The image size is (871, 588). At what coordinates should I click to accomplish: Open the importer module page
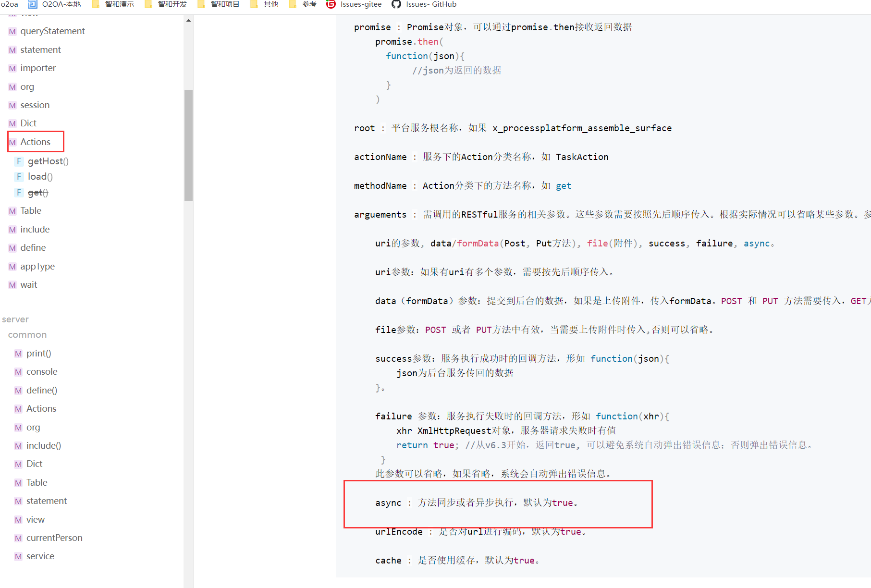pyautogui.click(x=38, y=68)
